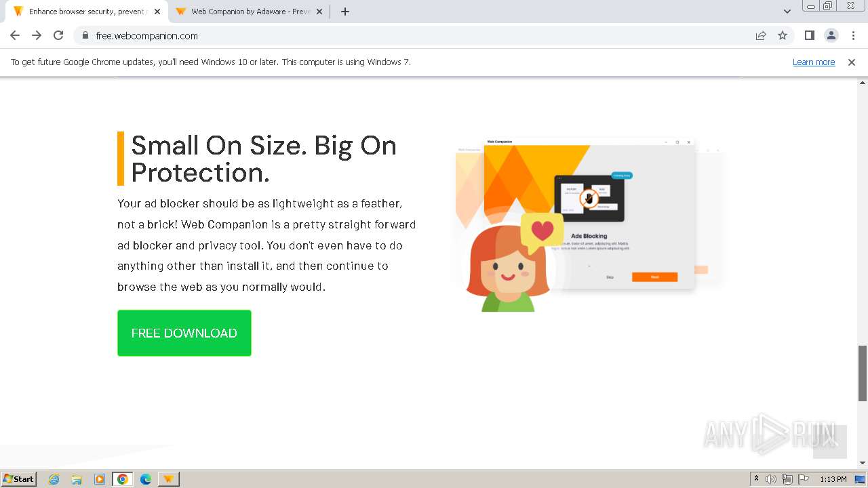Screen dimensions: 868x488
Task: Switch to Enhance browser security tab
Action: click(87, 12)
